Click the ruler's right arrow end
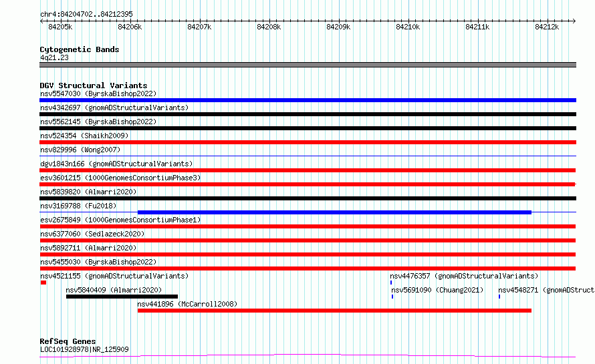This screenshot has height=364, width=595. (x=574, y=21)
